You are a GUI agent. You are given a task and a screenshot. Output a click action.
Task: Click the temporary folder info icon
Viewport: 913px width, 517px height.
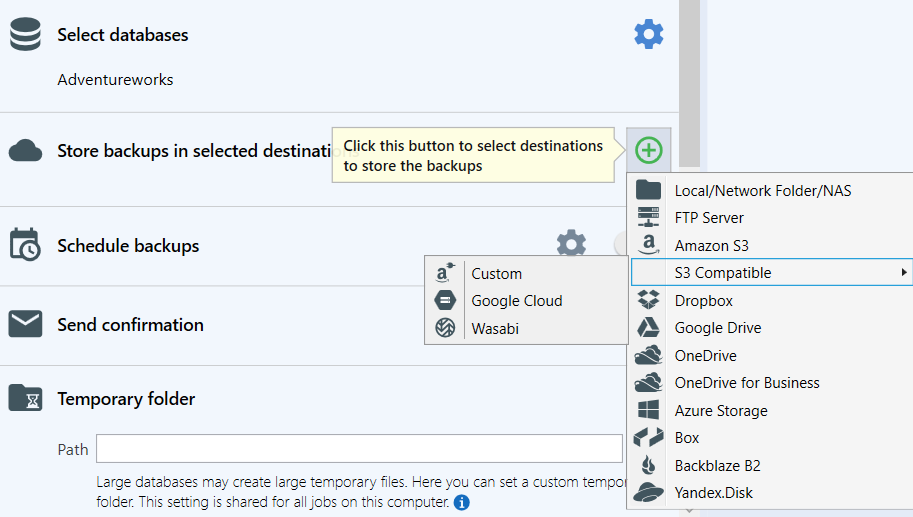[x=461, y=502]
